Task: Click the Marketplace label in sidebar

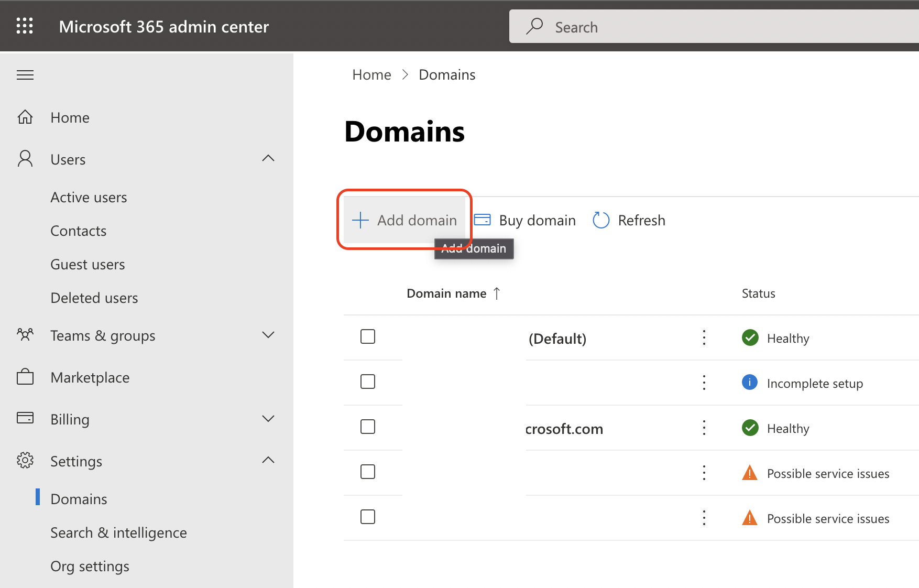Action: 90,377
